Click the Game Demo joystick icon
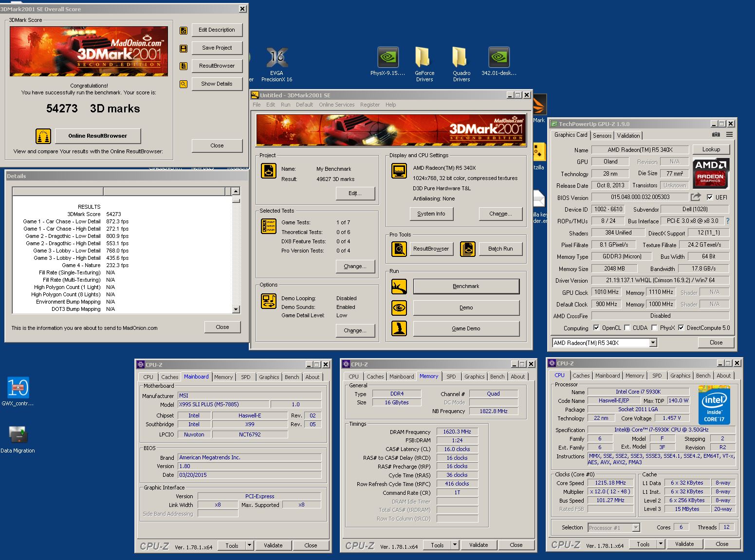755x560 pixels. tap(399, 328)
